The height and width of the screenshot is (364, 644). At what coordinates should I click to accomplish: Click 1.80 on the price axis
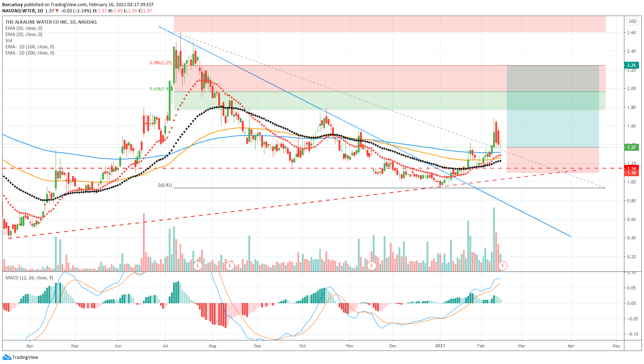point(632,108)
